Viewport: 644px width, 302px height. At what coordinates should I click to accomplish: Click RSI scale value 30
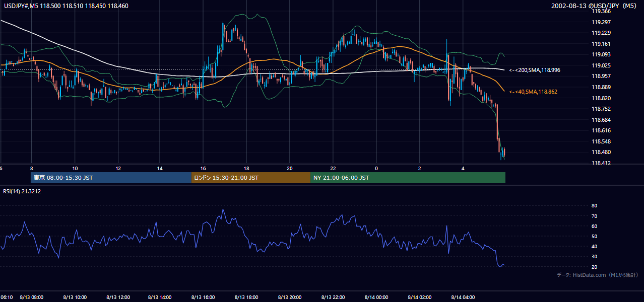tap(594, 256)
